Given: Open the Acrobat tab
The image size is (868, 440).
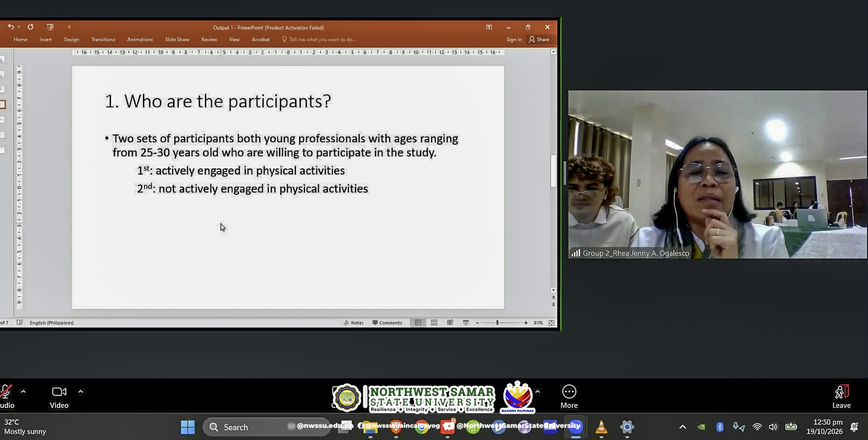Looking at the screenshot, I should (x=261, y=40).
